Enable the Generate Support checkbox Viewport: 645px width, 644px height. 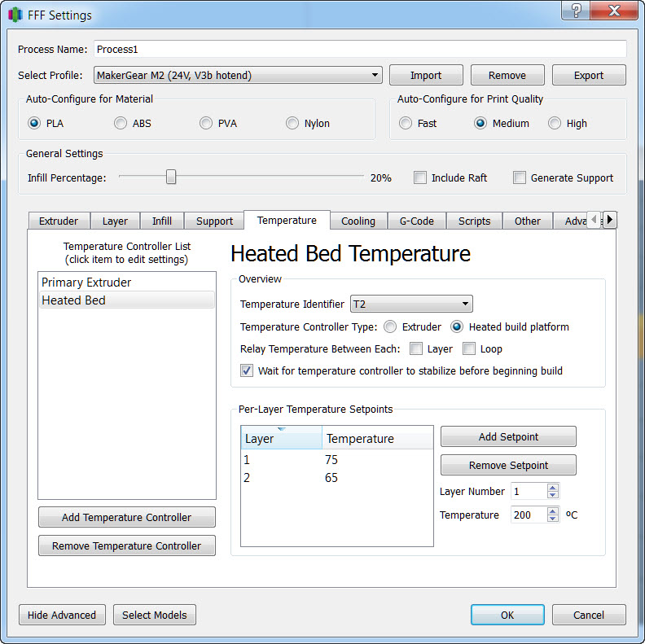coord(520,177)
